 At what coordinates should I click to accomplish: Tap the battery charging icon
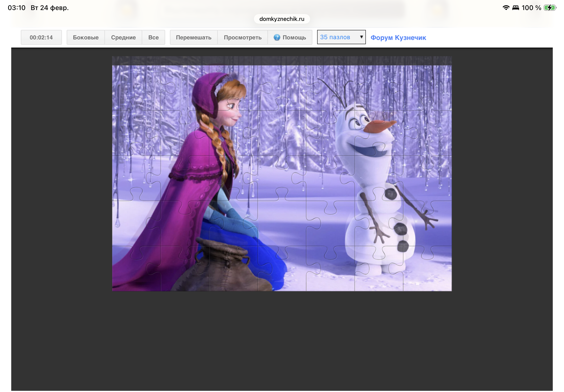pyautogui.click(x=549, y=8)
